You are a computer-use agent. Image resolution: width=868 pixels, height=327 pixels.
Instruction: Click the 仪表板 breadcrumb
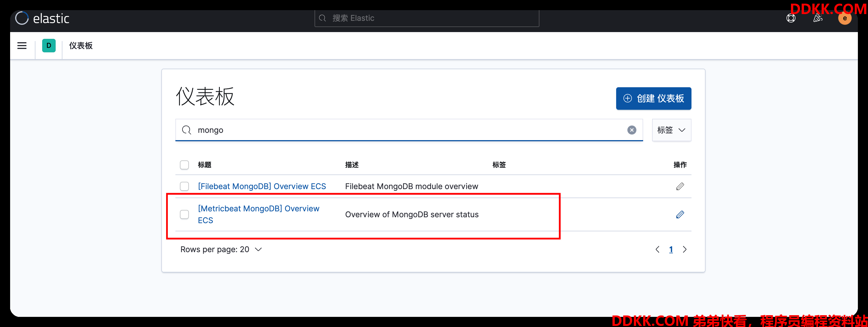(81, 46)
